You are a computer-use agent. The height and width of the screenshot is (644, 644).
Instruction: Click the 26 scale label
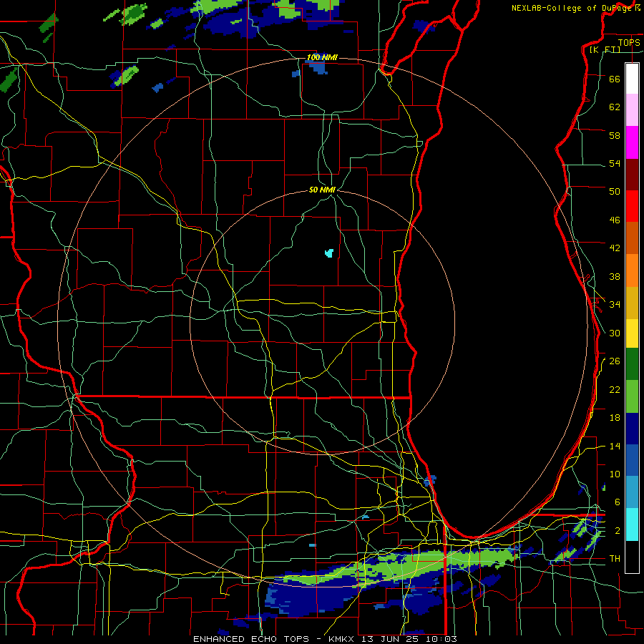tap(615, 361)
